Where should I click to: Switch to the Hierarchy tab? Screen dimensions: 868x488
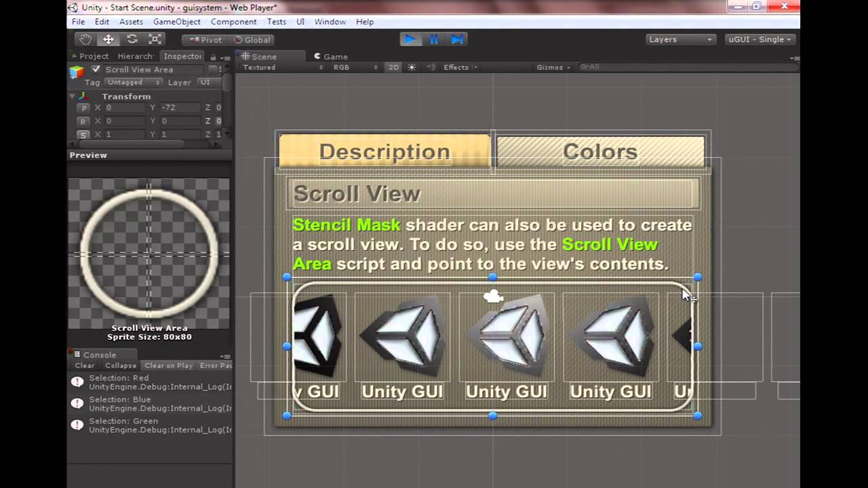point(135,56)
